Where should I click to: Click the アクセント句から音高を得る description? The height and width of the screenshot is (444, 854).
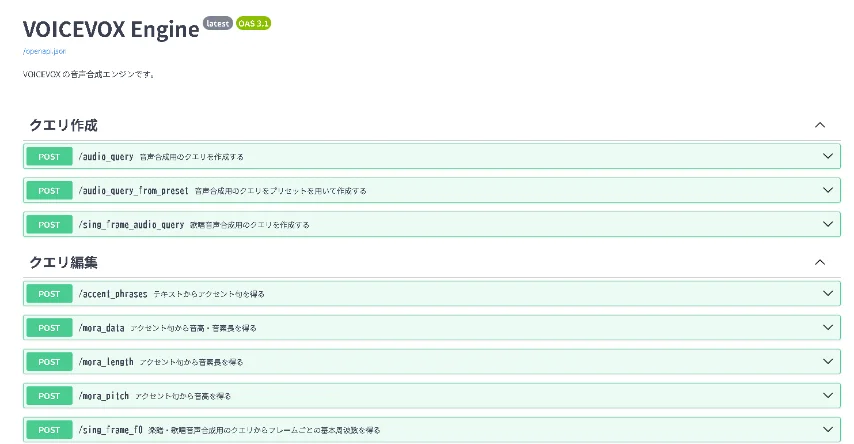pos(183,396)
